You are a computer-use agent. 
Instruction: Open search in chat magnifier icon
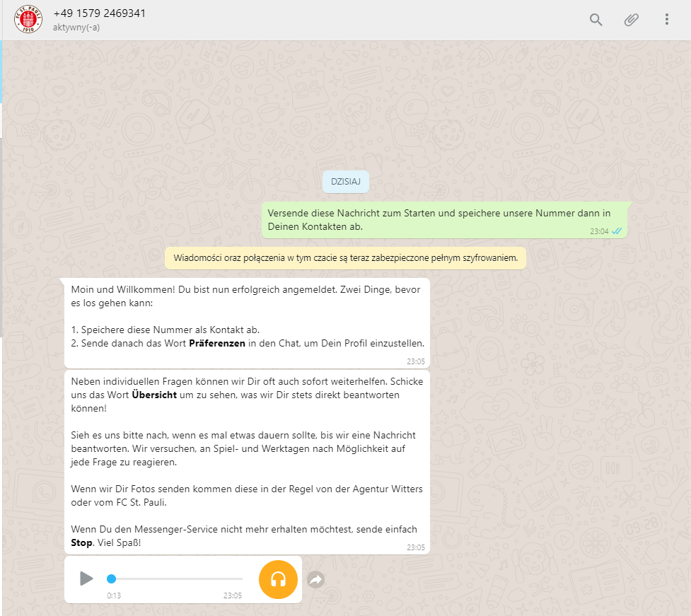click(596, 20)
